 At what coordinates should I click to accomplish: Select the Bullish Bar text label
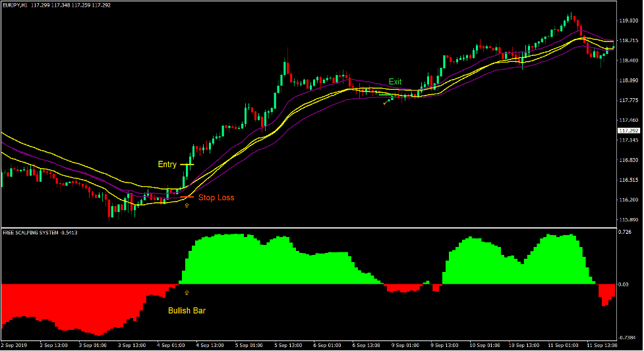click(x=187, y=311)
